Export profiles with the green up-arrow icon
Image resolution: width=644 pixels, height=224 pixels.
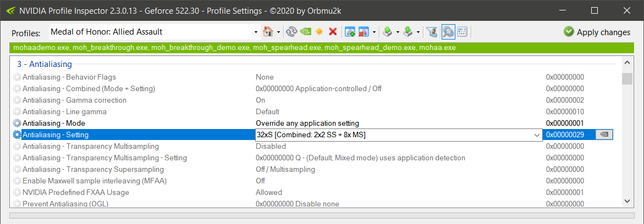click(x=387, y=32)
